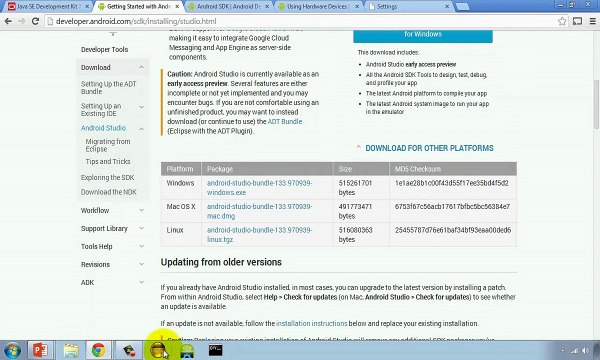
Task: Open Exploring the SDK page
Action: tap(108, 178)
